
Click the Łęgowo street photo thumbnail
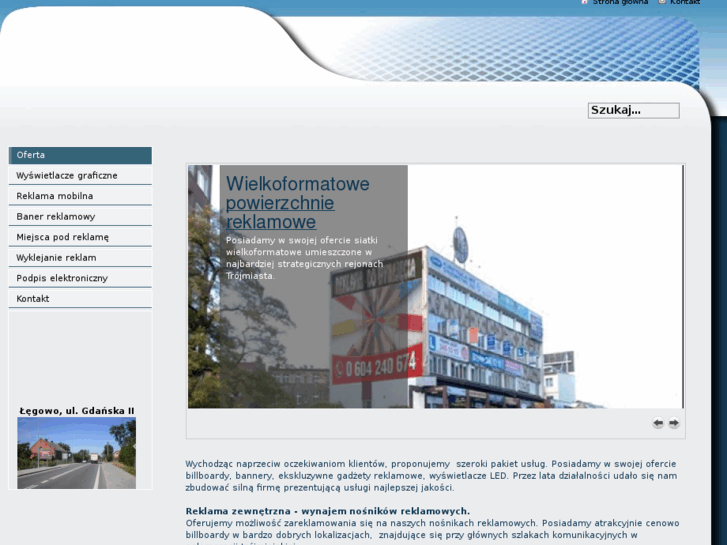pos(77,453)
